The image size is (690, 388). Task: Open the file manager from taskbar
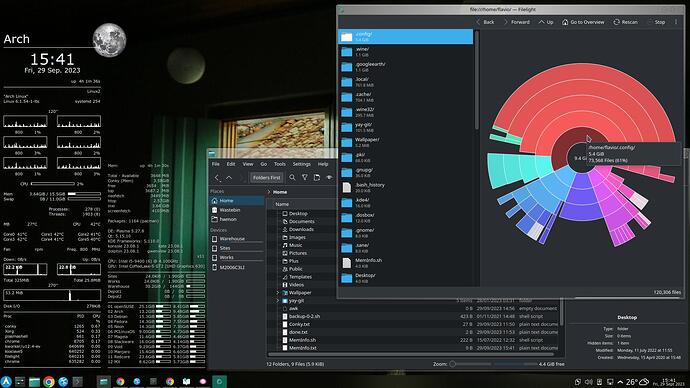[34, 381]
